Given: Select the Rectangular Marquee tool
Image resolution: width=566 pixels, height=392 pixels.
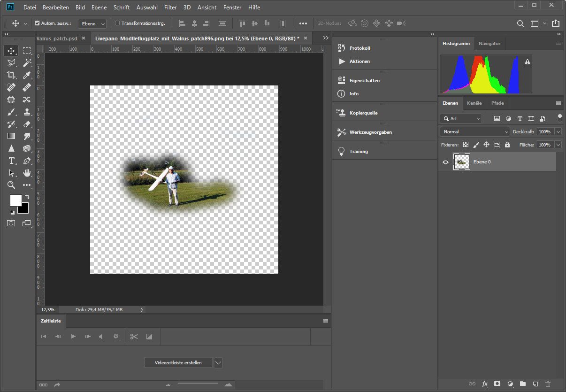Looking at the screenshot, I should tap(27, 51).
